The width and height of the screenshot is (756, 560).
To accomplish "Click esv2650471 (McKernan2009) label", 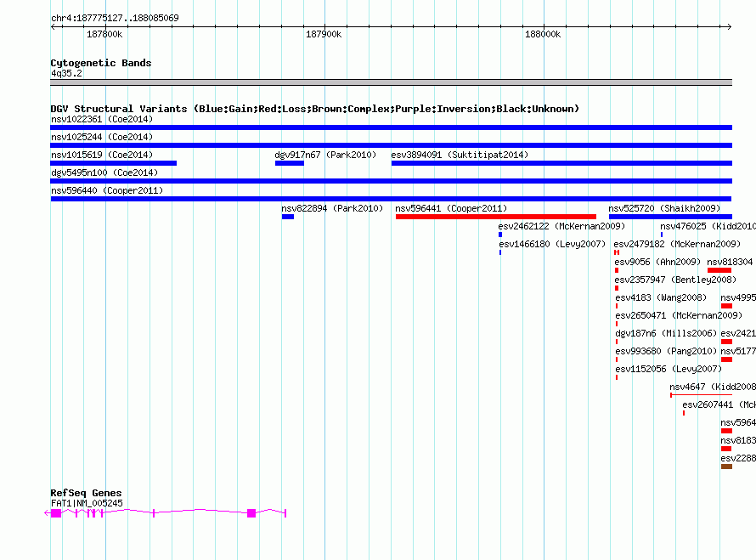I will (x=679, y=315).
